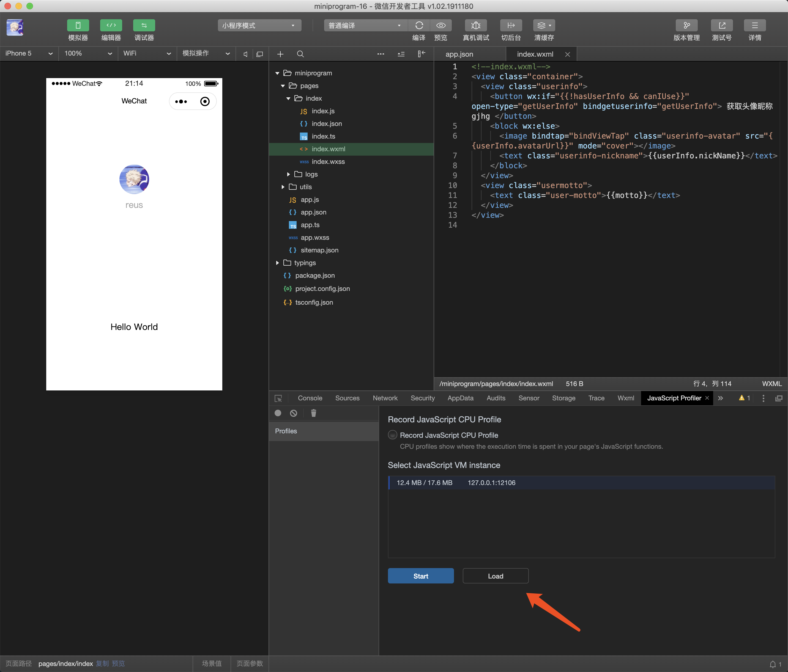Screen dimensions: 788x672
Task: Click the 预览 link in status bar
Action: click(118, 664)
